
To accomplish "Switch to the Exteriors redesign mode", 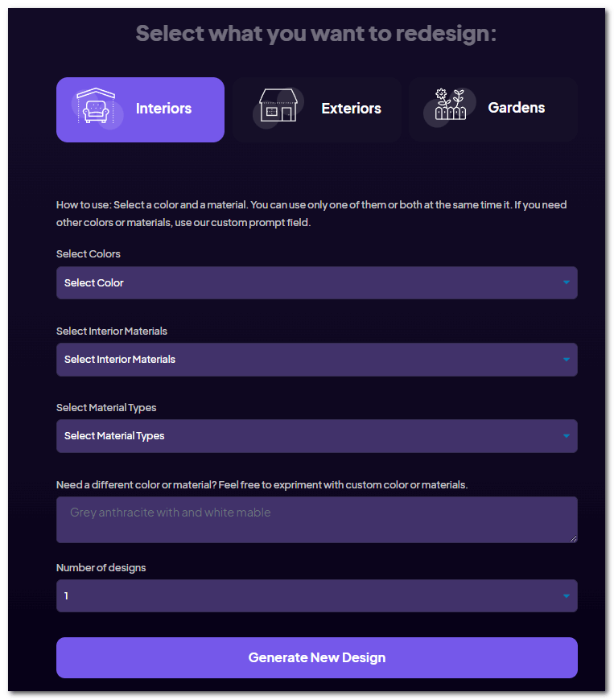I will (x=317, y=109).
